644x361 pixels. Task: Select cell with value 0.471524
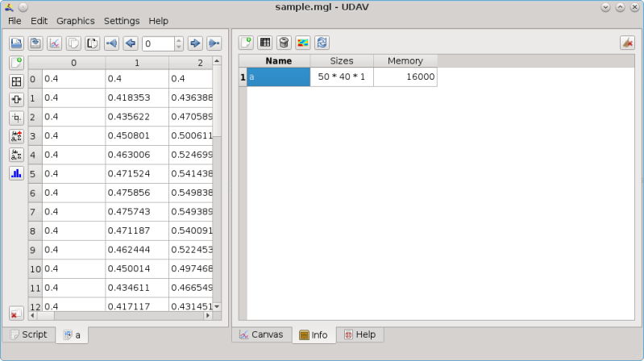(137, 174)
